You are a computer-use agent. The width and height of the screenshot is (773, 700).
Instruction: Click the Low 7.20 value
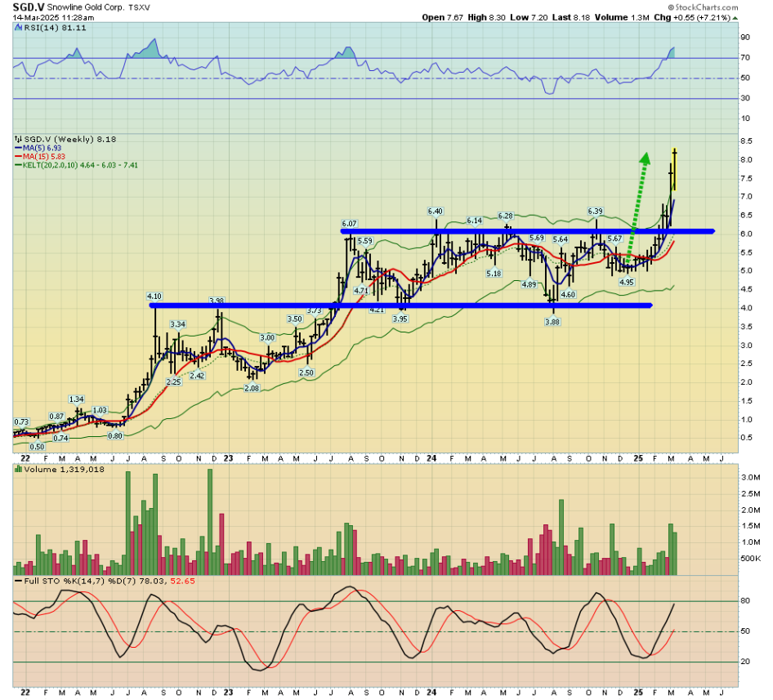[x=529, y=17]
